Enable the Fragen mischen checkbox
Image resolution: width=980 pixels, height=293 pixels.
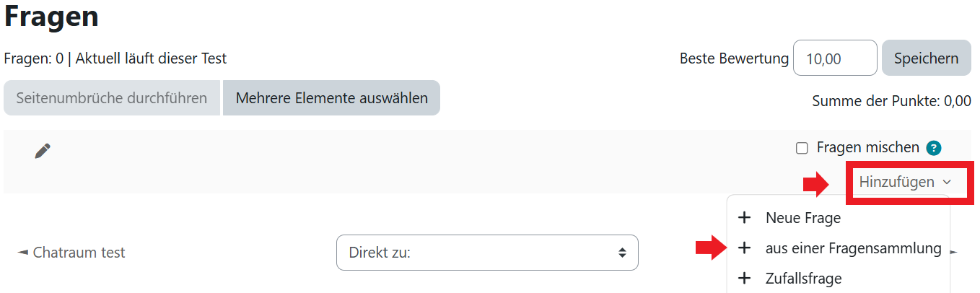click(x=801, y=148)
